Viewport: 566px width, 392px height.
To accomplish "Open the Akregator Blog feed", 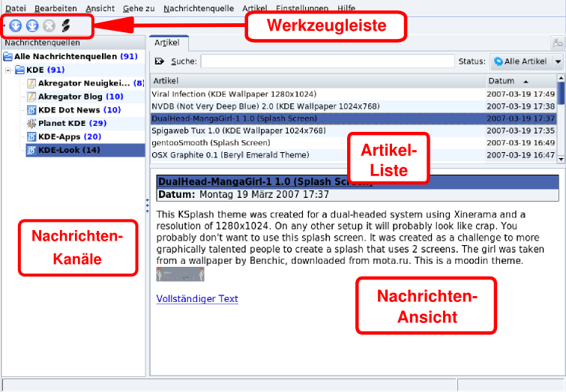I will click(71, 97).
